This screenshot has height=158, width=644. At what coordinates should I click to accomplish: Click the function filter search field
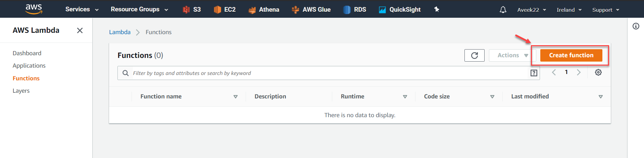[x=329, y=73]
